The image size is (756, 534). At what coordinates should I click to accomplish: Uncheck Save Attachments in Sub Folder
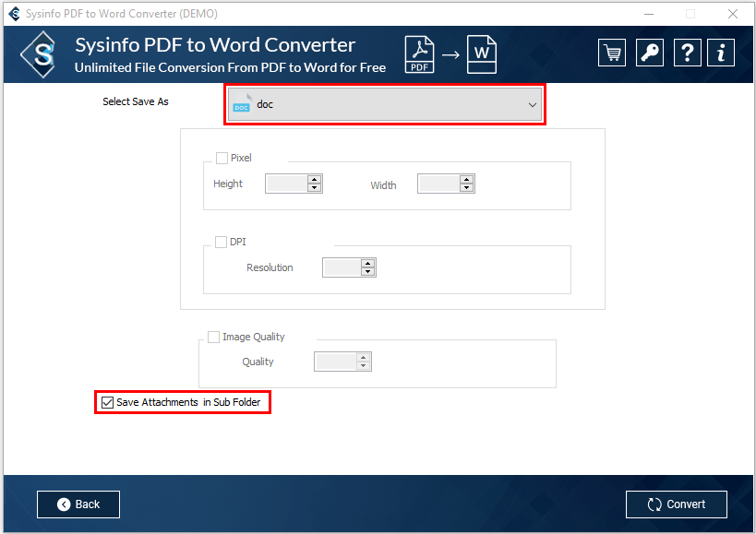pyautogui.click(x=108, y=402)
